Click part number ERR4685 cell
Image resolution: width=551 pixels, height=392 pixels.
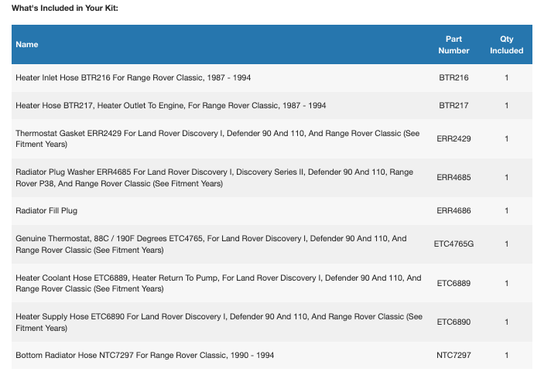pyautogui.click(x=453, y=177)
